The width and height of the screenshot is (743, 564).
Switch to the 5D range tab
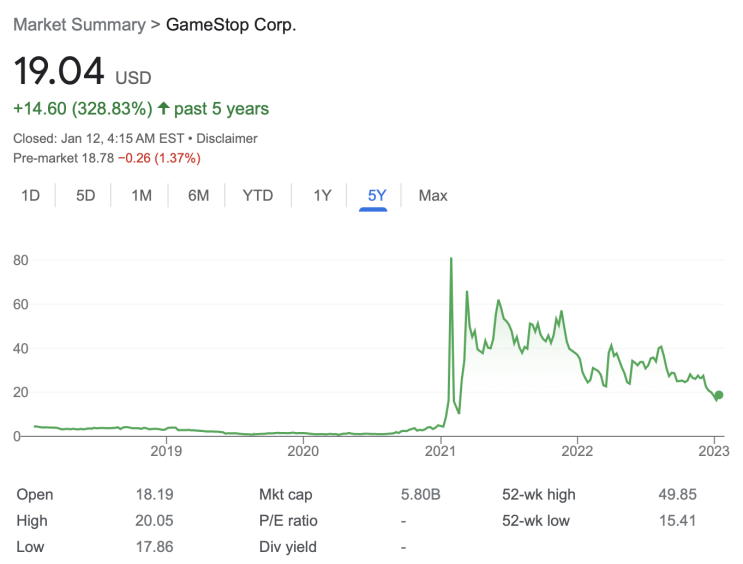click(86, 196)
